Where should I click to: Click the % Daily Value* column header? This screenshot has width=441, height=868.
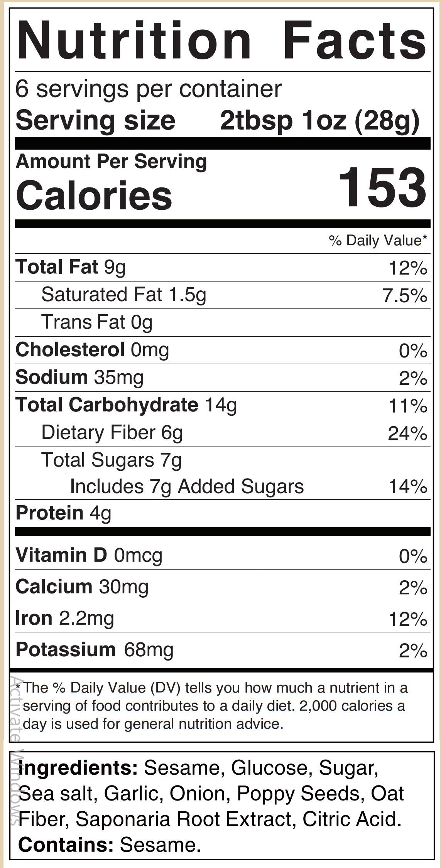pyautogui.click(x=378, y=240)
